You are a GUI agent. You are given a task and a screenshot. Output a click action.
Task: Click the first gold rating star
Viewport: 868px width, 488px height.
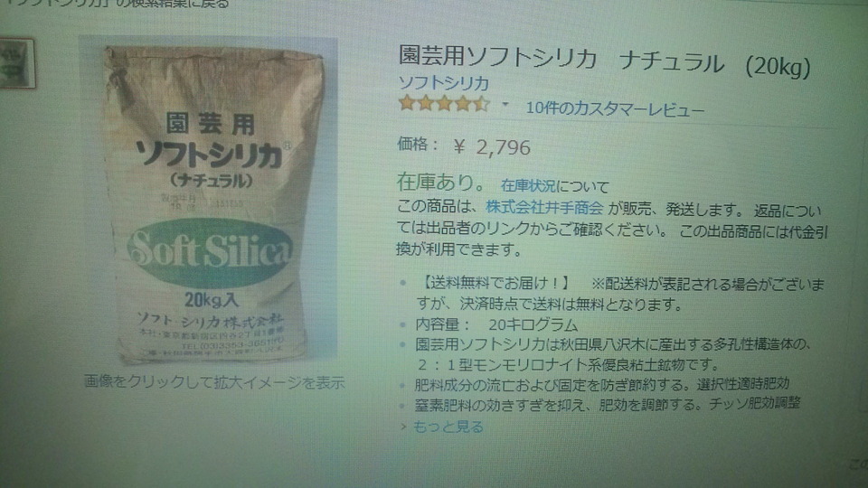point(407,103)
